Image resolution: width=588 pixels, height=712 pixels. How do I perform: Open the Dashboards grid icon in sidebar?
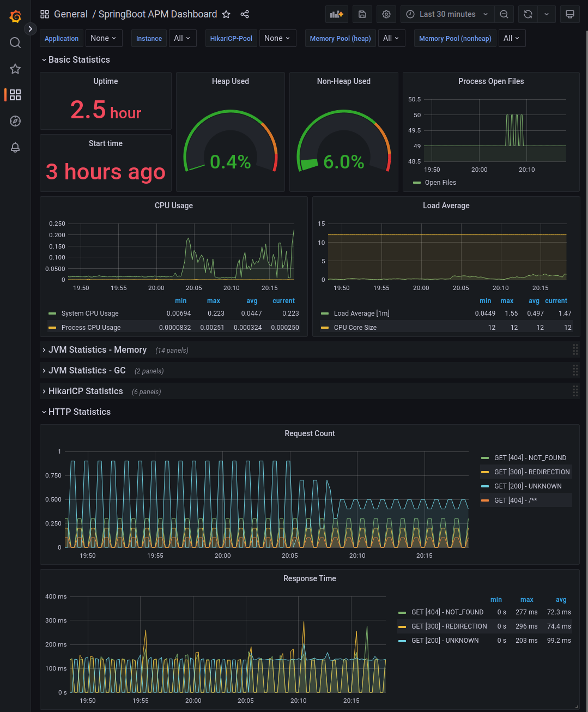[x=15, y=95]
